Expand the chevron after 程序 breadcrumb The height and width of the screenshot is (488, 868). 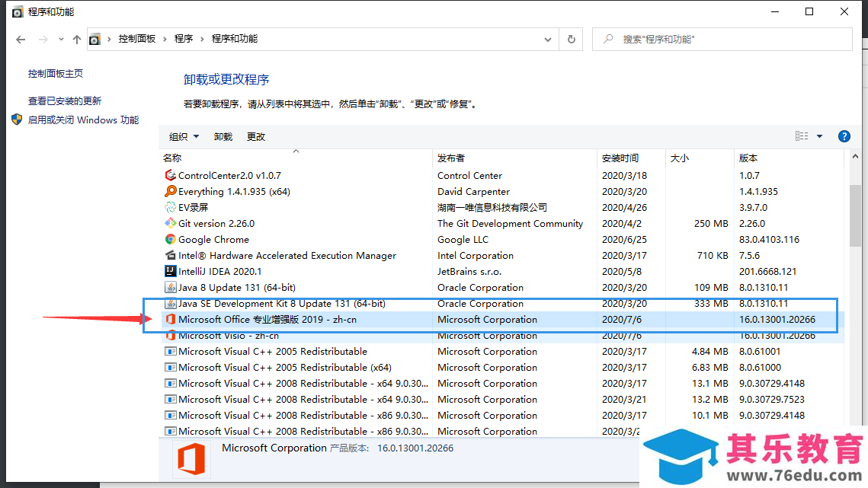pyautogui.click(x=202, y=39)
